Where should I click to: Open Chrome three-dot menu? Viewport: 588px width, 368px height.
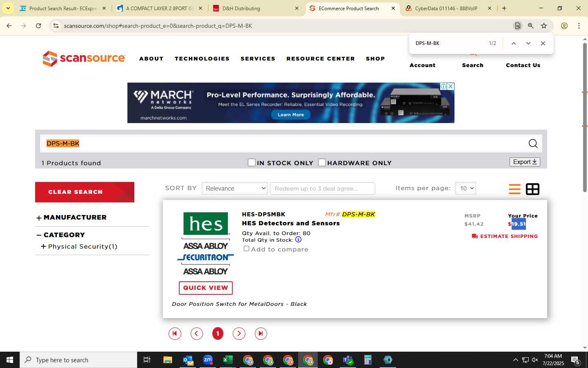point(579,26)
